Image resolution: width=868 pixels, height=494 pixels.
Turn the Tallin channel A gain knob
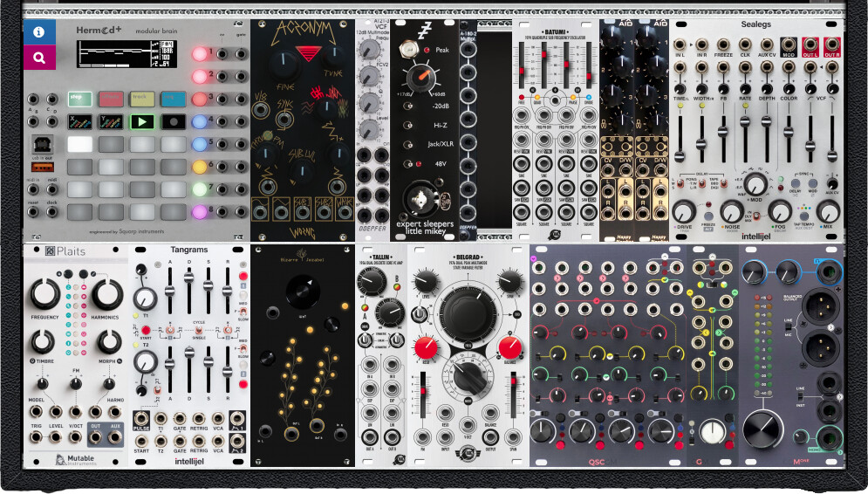(x=372, y=281)
